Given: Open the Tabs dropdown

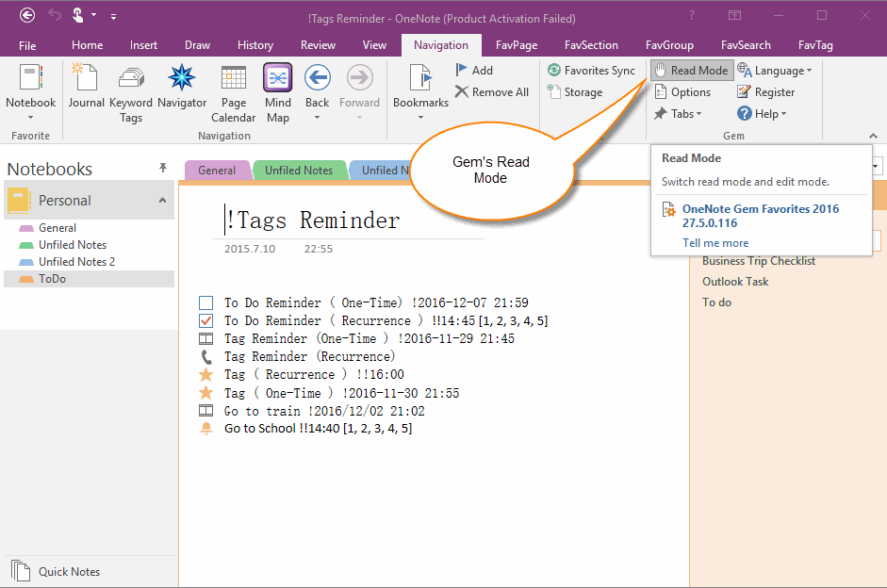Looking at the screenshot, I should coord(678,114).
